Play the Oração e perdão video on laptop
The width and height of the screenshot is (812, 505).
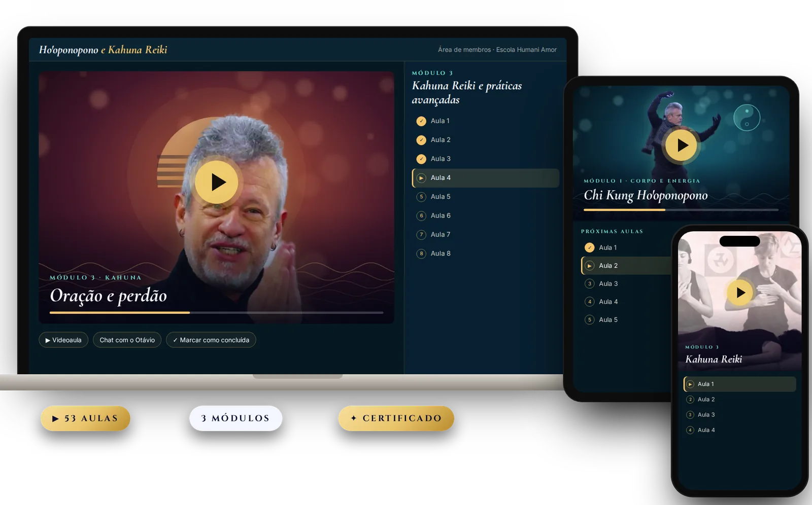pyautogui.click(x=217, y=182)
